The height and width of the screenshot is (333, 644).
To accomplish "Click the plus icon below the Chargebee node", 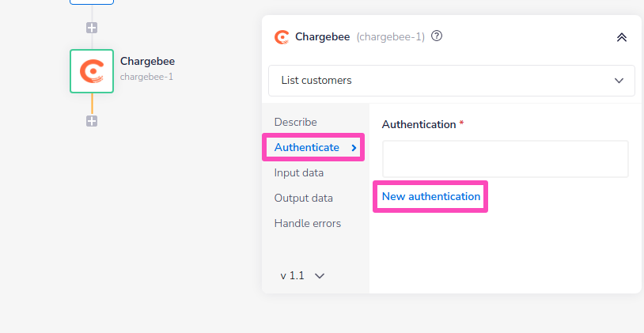I will pyautogui.click(x=92, y=121).
